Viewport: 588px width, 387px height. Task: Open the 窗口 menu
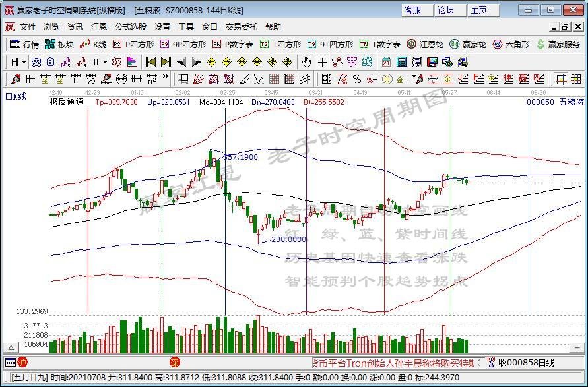(x=210, y=27)
